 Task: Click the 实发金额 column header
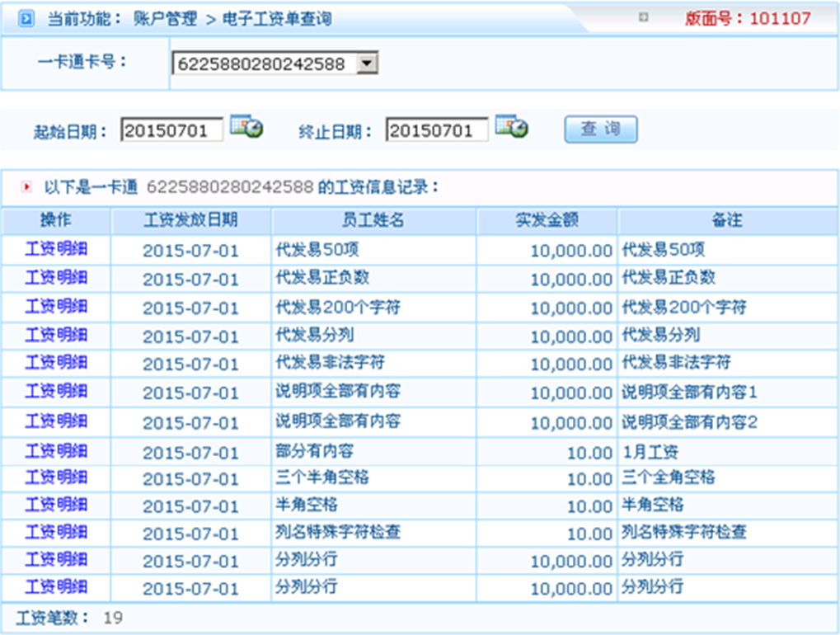click(x=547, y=220)
